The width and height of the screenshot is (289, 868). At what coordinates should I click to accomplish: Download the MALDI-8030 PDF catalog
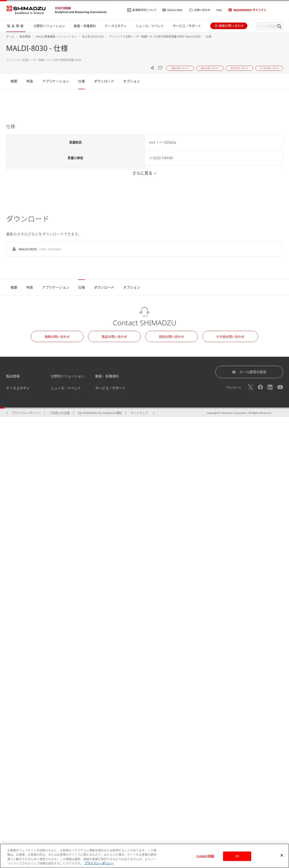(144, 249)
